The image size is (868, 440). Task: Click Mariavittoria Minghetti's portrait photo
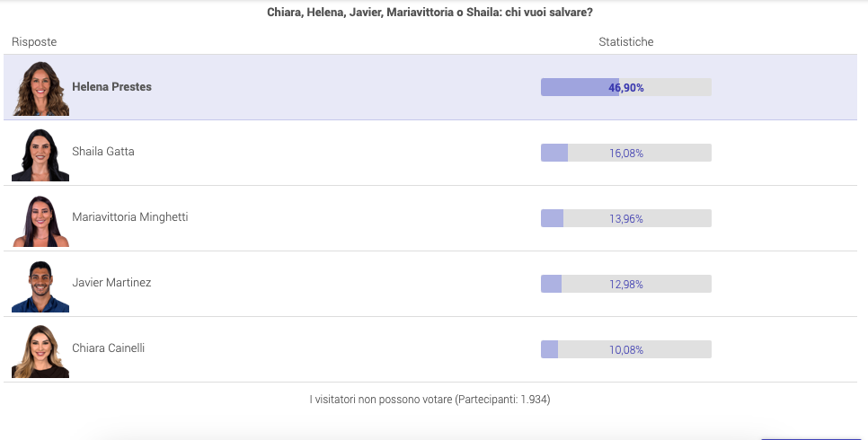[x=40, y=219]
